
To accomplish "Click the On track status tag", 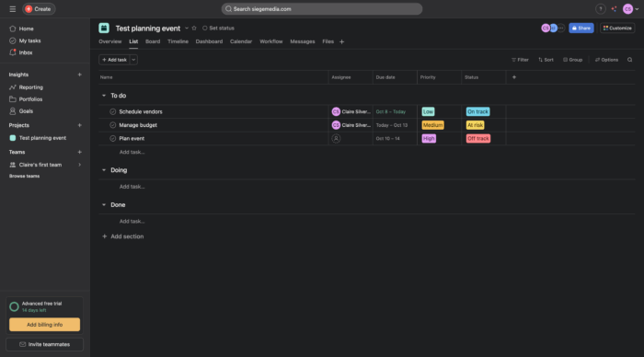I will [477, 111].
